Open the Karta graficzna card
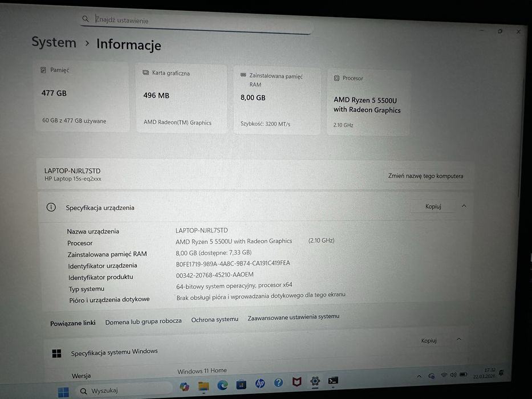The width and height of the screenshot is (532, 399). coord(181,99)
